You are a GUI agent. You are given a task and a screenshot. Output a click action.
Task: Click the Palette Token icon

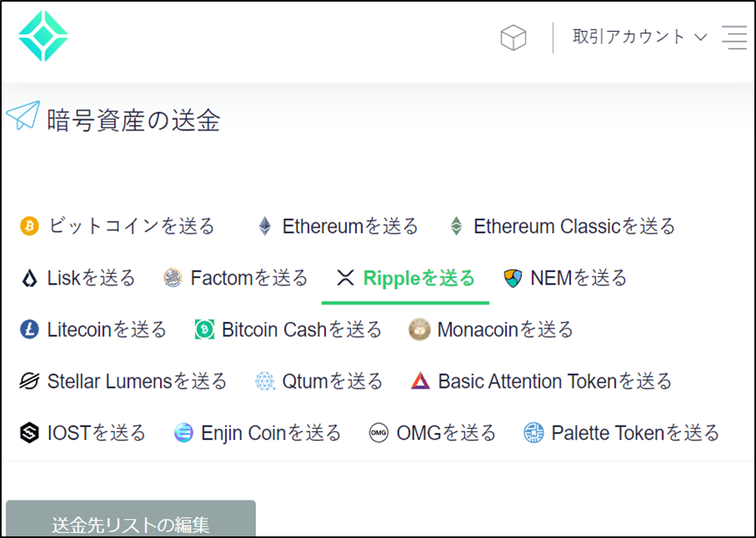coord(533,433)
